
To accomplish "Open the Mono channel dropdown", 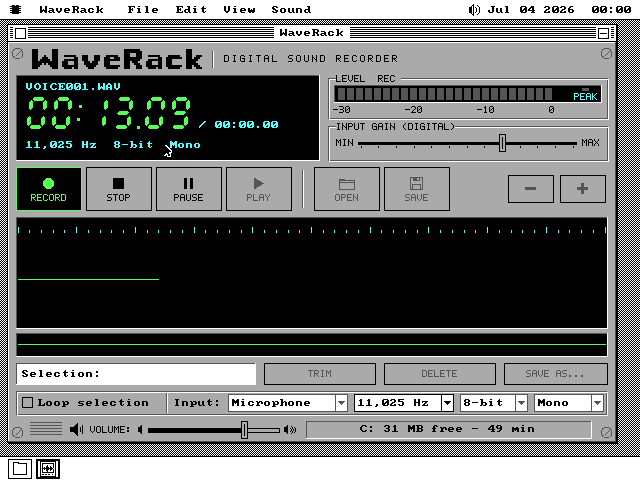I will point(569,403).
